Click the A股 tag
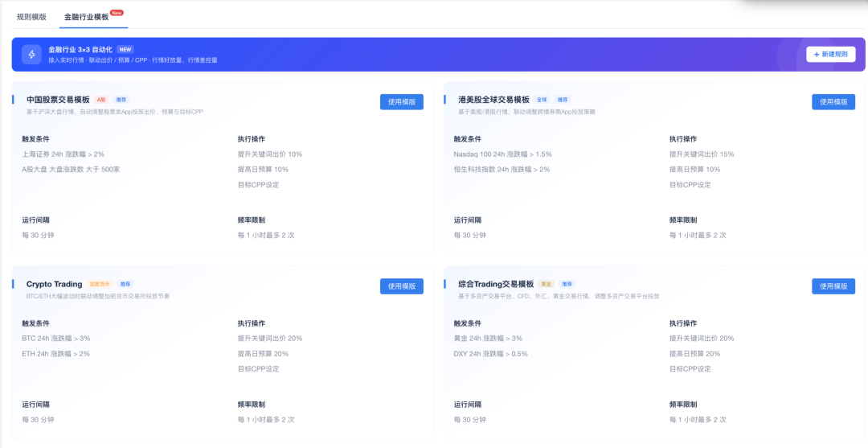 tap(100, 100)
